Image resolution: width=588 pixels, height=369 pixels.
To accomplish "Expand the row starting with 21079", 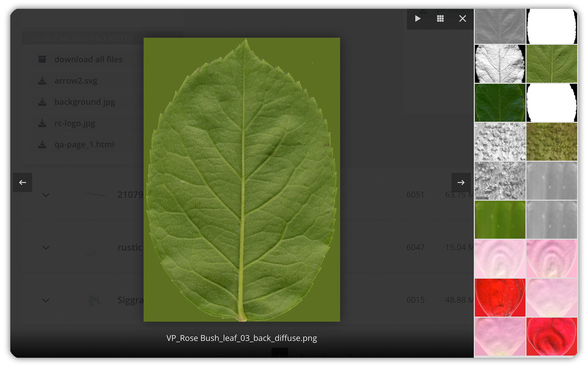I will click(46, 195).
